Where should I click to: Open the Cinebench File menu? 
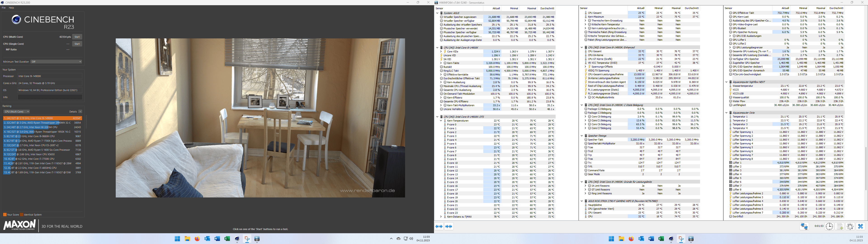point(4,7)
